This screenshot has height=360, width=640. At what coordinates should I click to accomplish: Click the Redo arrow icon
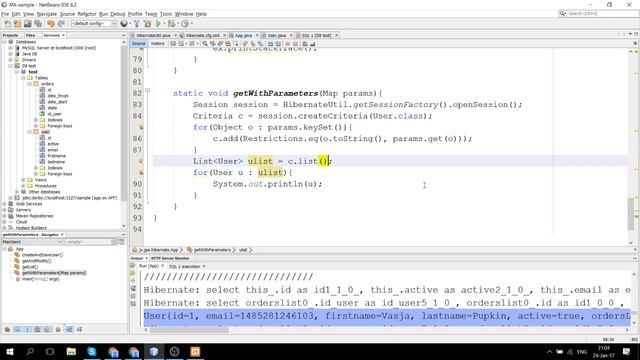click(61, 24)
